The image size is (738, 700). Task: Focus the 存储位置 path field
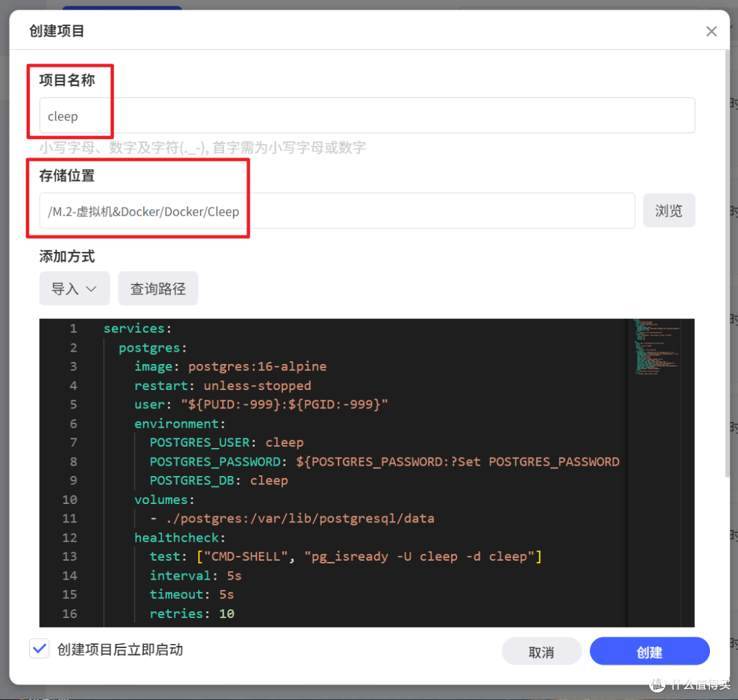point(337,211)
